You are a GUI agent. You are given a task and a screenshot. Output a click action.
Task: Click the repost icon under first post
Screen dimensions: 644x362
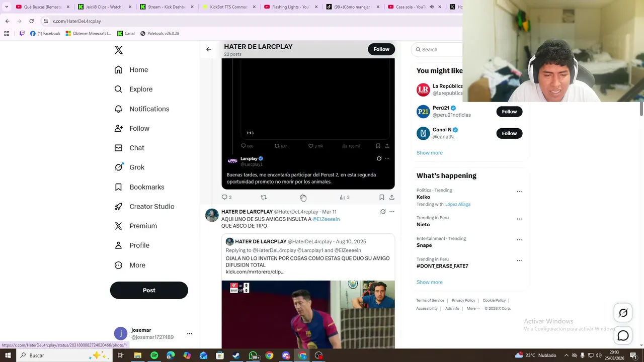[264, 197]
